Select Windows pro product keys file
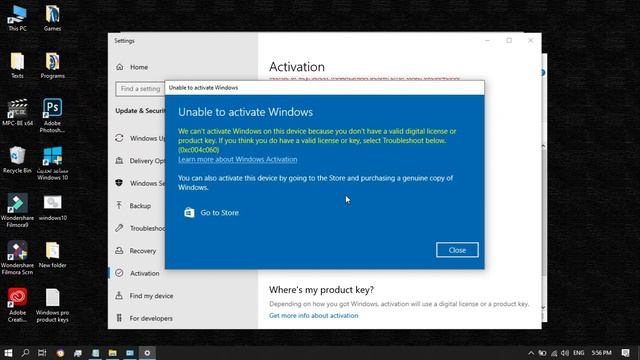This screenshot has height=360, width=640. point(52,305)
